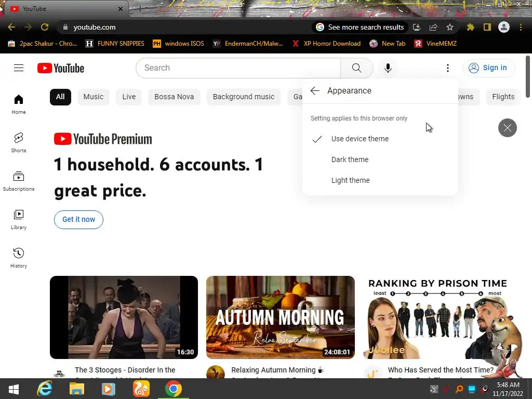Go back with the browser back arrow
The width and height of the screenshot is (532, 399).
[x=11, y=27]
